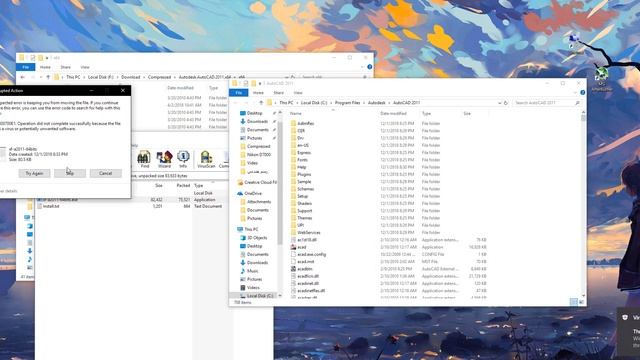Open Share tab in the x64 Explorer window
This screenshot has height=360, width=640.
coord(65,67)
